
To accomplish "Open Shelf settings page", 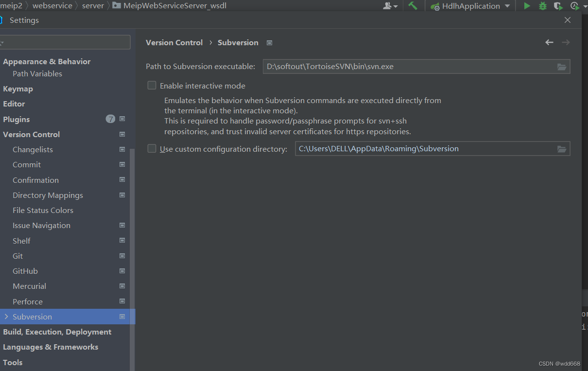I will pos(21,241).
